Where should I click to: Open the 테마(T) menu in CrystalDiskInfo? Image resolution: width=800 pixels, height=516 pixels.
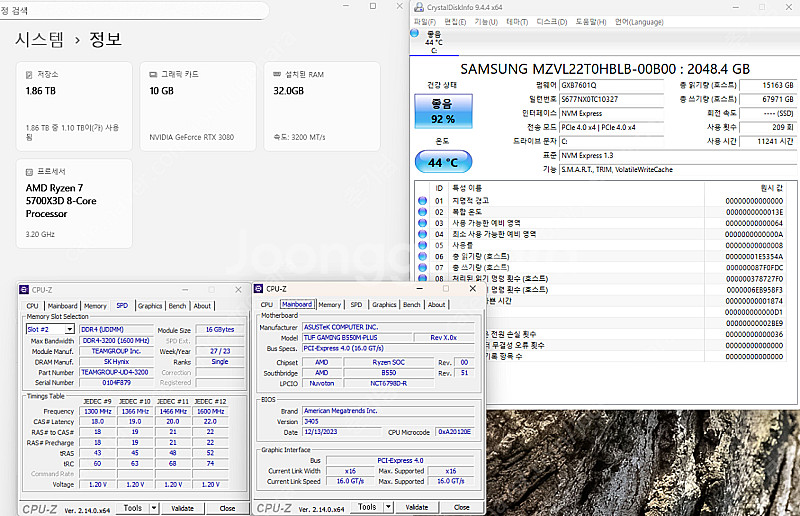point(517,22)
